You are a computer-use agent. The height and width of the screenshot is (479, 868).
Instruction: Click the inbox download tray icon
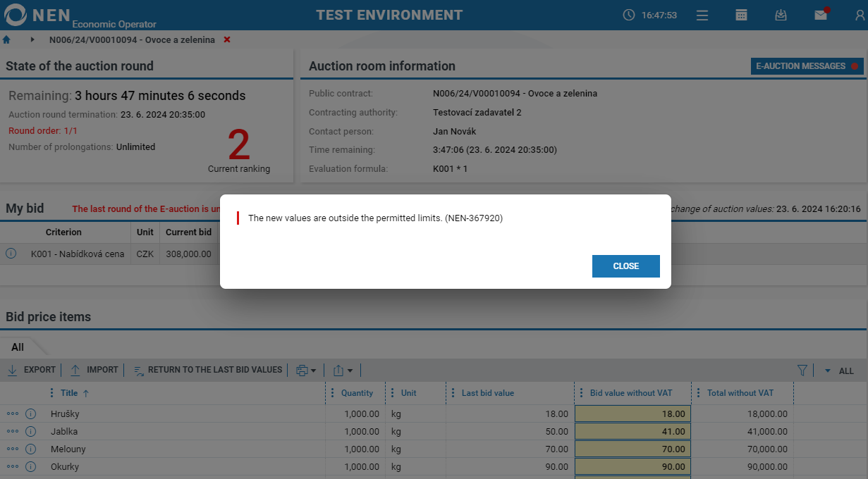(781, 15)
